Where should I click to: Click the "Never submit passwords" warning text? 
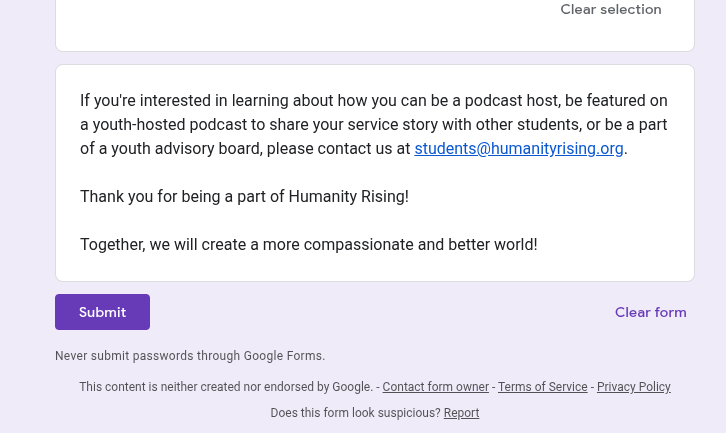(x=190, y=356)
